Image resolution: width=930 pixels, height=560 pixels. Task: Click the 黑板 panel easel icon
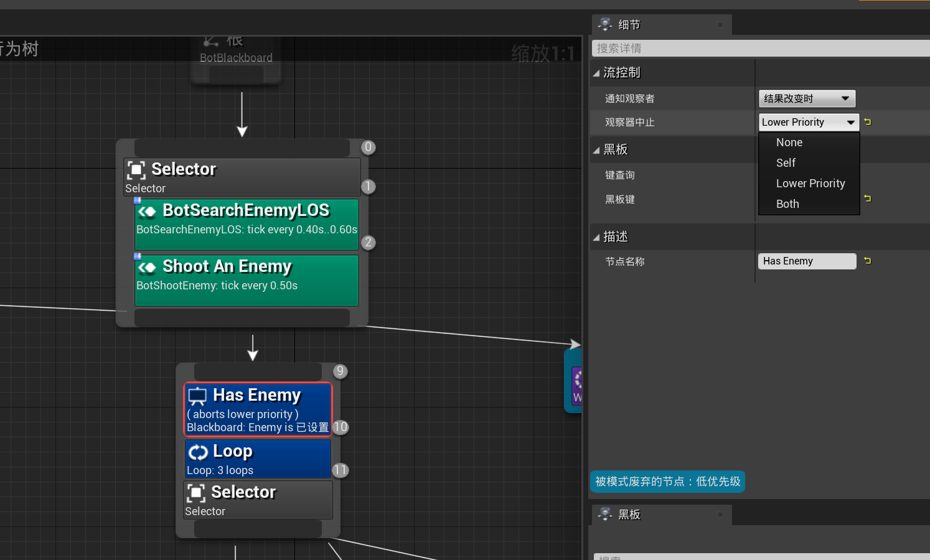pyautogui.click(x=604, y=515)
